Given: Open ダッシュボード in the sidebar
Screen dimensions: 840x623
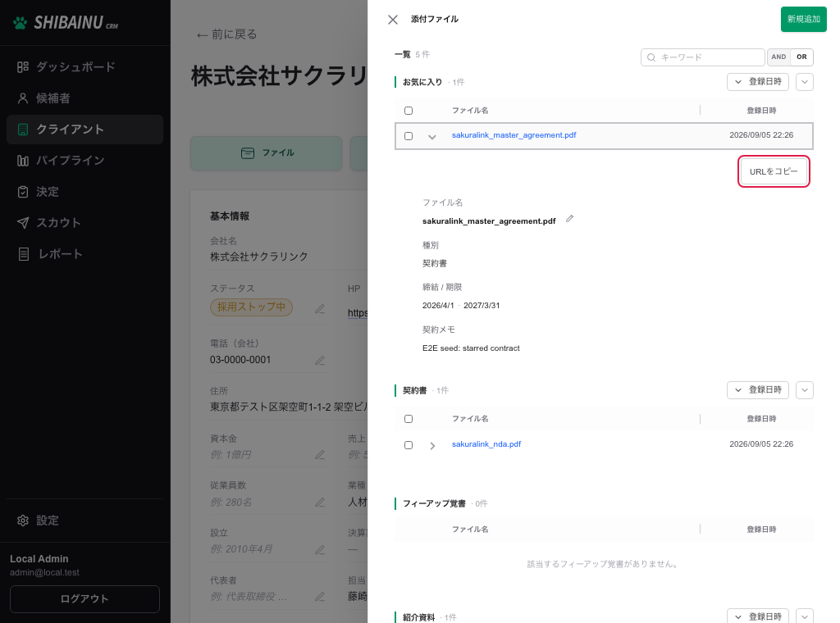Looking at the screenshot, I should click(84, 67).
